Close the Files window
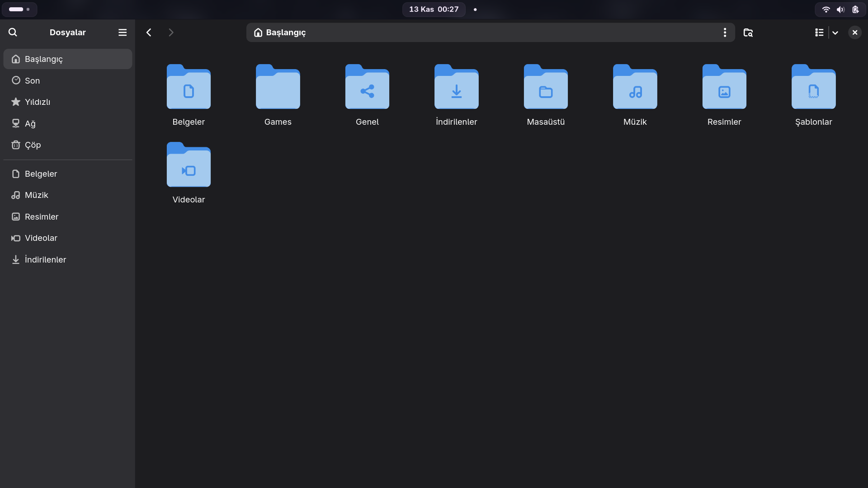868x488 pixels. click(854, 32)
